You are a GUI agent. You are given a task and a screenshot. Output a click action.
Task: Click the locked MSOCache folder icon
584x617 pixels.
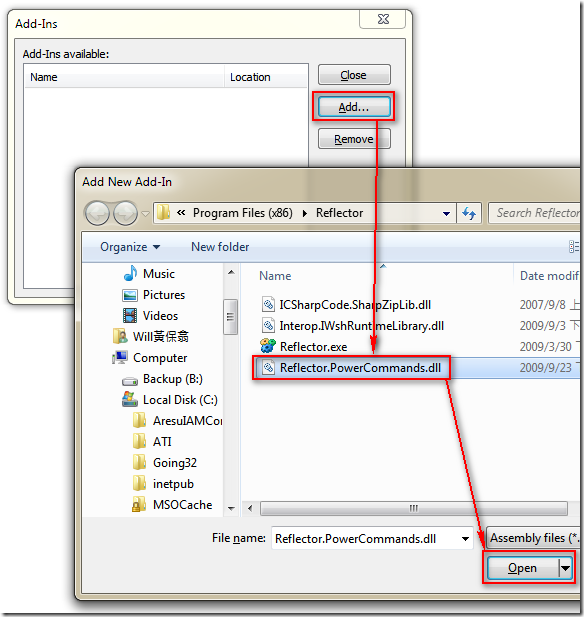click(x=139, y=504)
